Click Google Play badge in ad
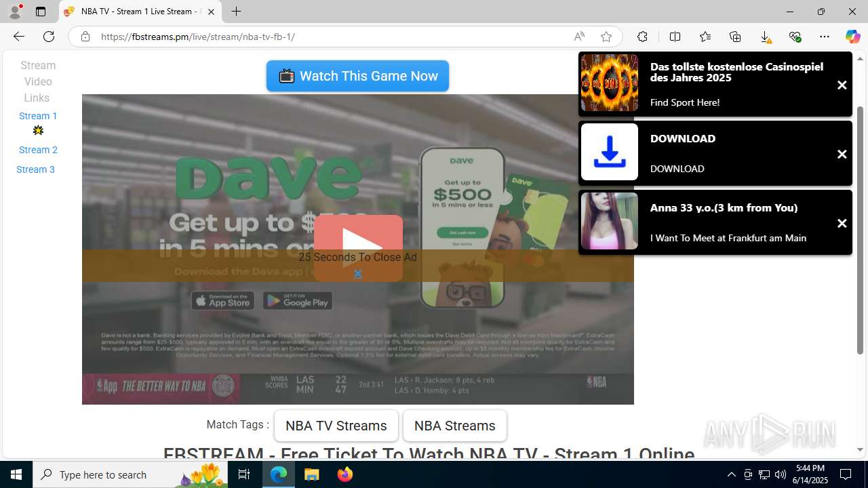 coord(298,300)
